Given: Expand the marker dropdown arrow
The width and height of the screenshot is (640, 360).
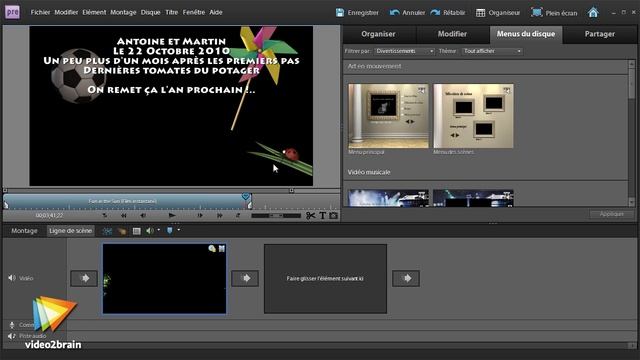Looking at the screenshot, I should 178,230.
